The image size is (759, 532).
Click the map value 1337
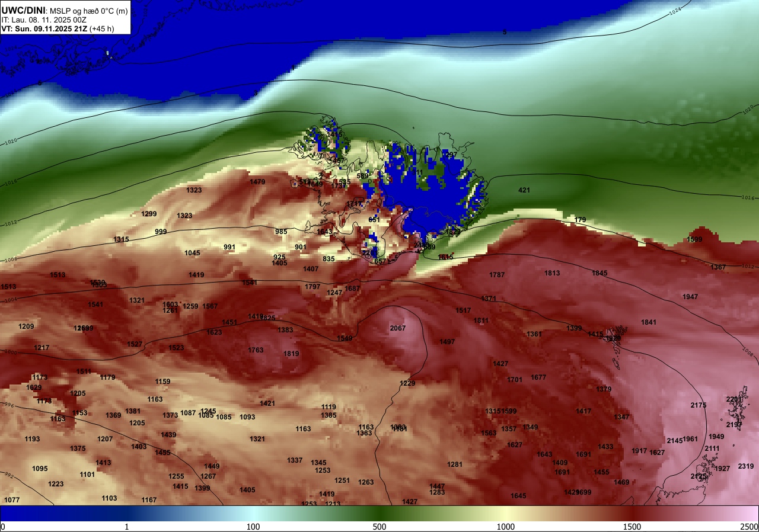(x=295, y=460)
